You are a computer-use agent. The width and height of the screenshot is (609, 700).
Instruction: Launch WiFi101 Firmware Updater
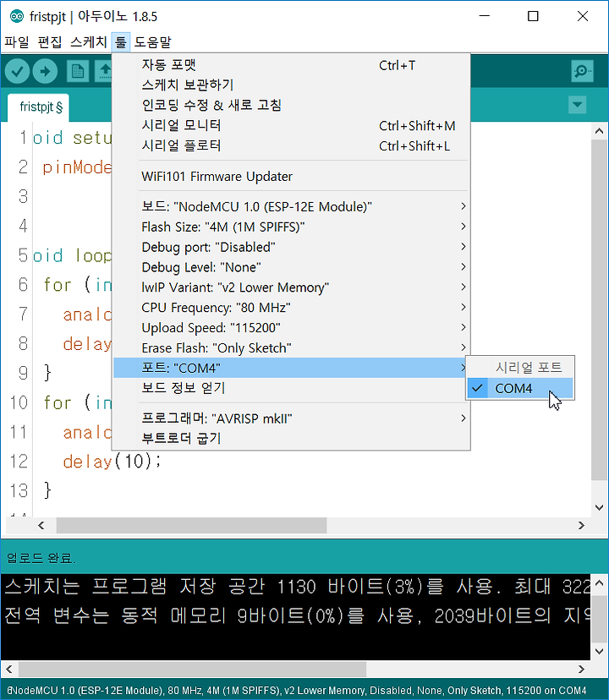click(x=291, y=177)
